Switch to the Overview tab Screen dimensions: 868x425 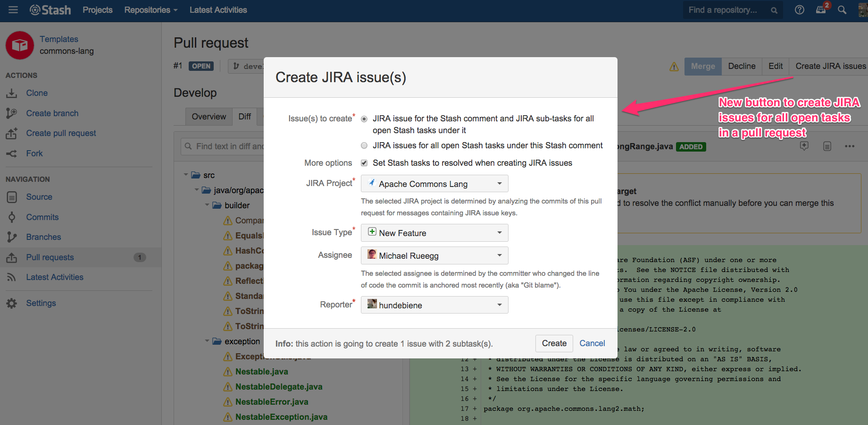[x=209, y=117]
